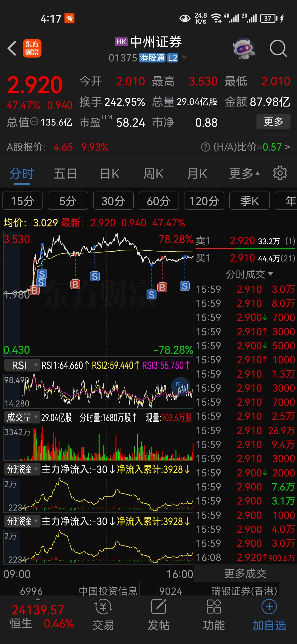297x644 pixels.
Task: Tap 中国投资信息 broker entry
Action: click(x=108, y=591)
